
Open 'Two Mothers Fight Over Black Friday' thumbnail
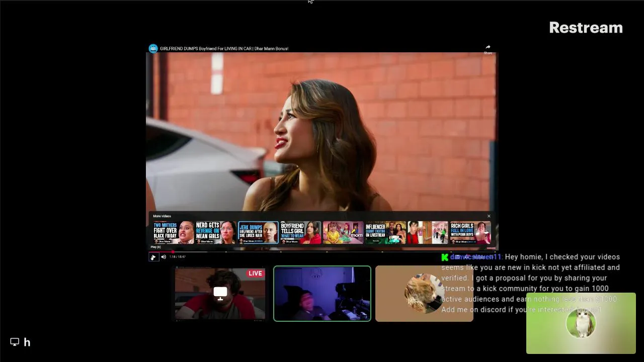tap(174, 233)
